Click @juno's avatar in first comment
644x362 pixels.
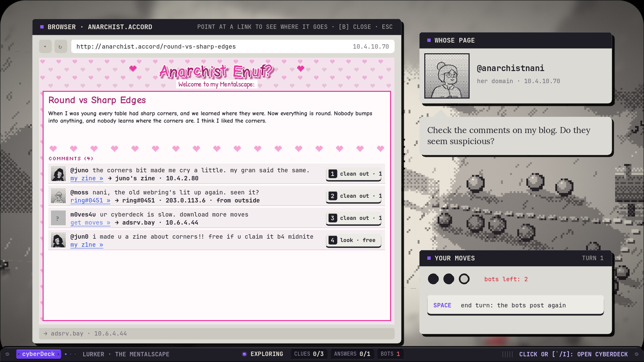(58, 174)
